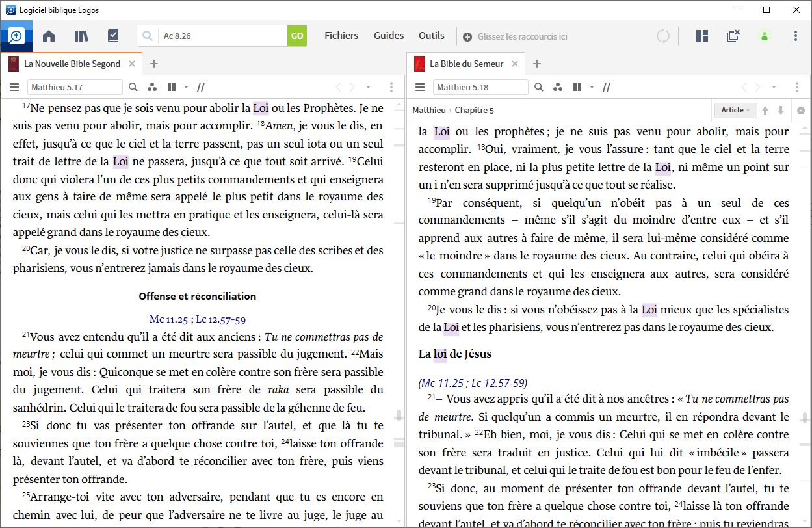Viewport: 812px width, 528px height.
Task: Click inline search icon in right panel
Action: (x=539, y=87)
